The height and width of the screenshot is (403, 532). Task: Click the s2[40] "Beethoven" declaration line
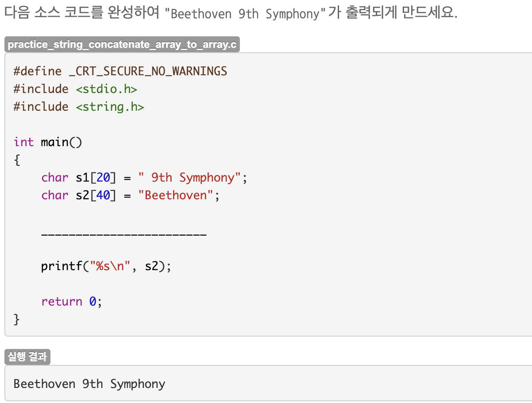[131, 195]
